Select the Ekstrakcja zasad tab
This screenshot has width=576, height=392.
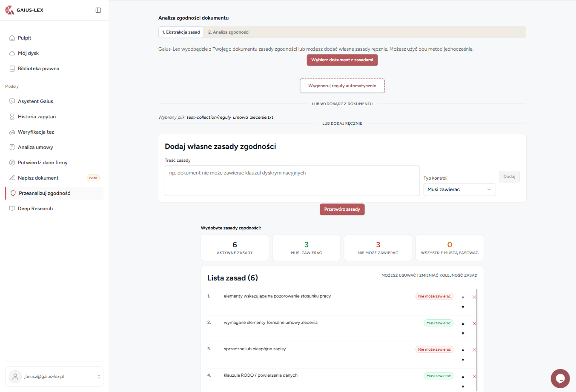tap(181, 32)
